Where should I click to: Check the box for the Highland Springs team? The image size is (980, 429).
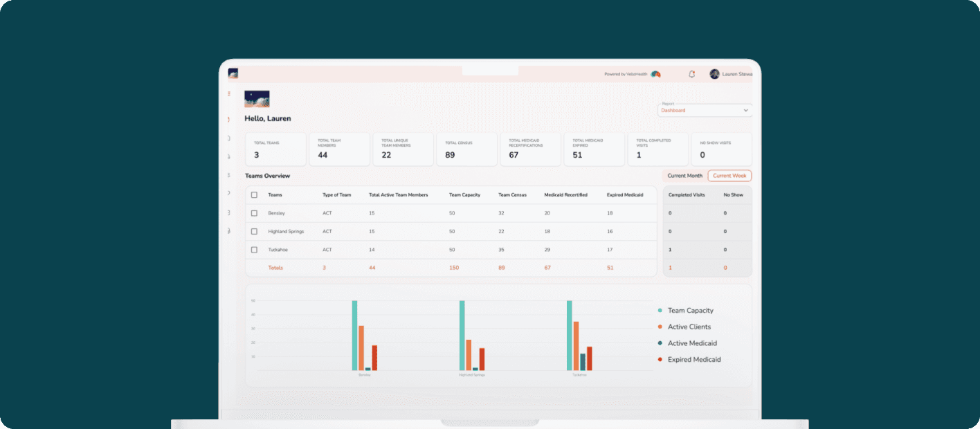254,231
